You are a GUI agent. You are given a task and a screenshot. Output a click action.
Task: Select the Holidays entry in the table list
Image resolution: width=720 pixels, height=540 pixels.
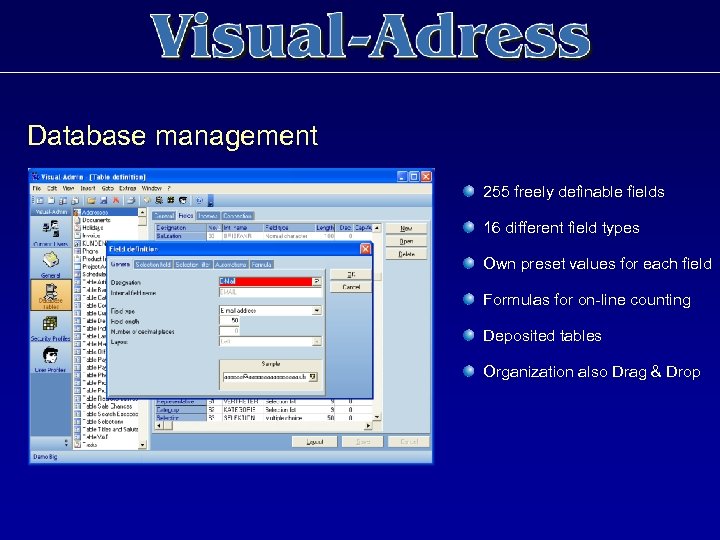[92, 228]
